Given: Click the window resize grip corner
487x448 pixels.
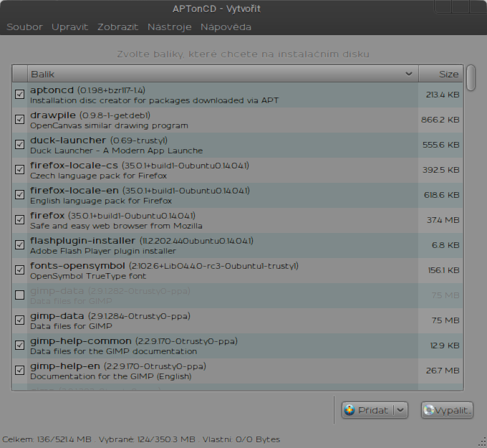Looking at the screenshot, I should point(483,443).
